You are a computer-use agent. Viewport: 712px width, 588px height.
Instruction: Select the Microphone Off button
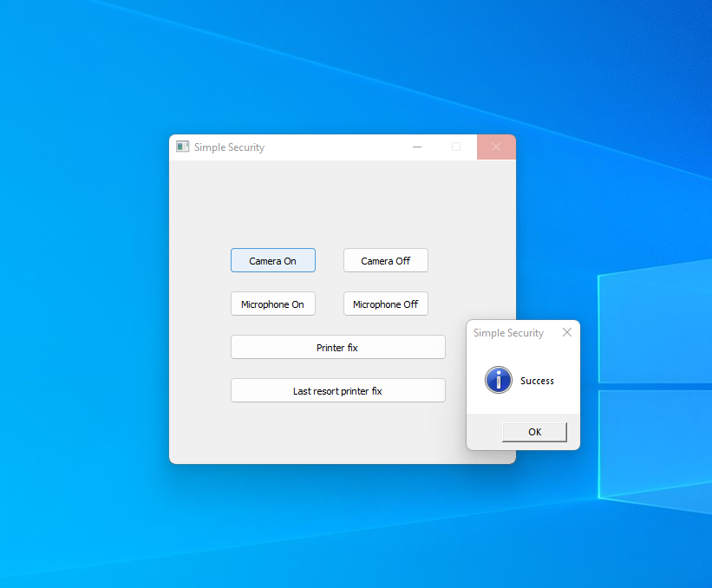click(x=386, y=304)
